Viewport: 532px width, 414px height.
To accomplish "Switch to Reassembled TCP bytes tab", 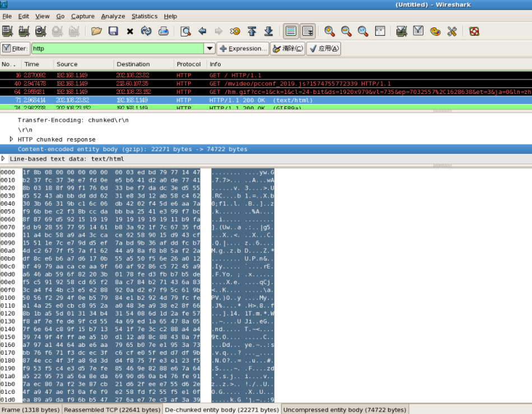I will point(112,410).
